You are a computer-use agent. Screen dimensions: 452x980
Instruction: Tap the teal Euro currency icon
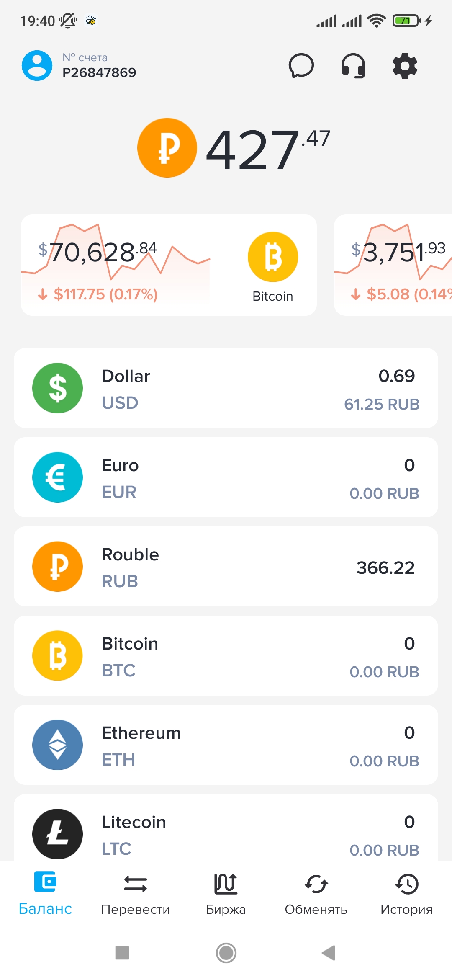pyautogui.click(x=57, y=477)
